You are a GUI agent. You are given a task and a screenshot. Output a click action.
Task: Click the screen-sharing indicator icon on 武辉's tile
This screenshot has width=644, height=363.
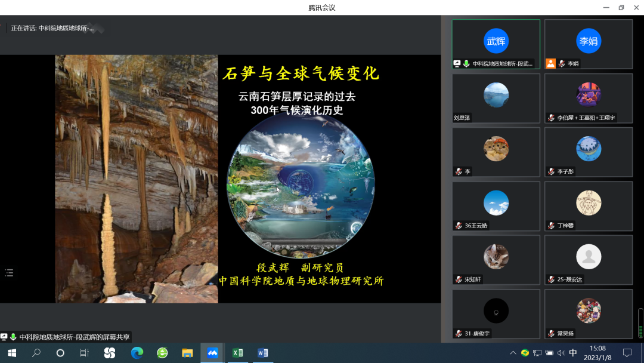457,63
